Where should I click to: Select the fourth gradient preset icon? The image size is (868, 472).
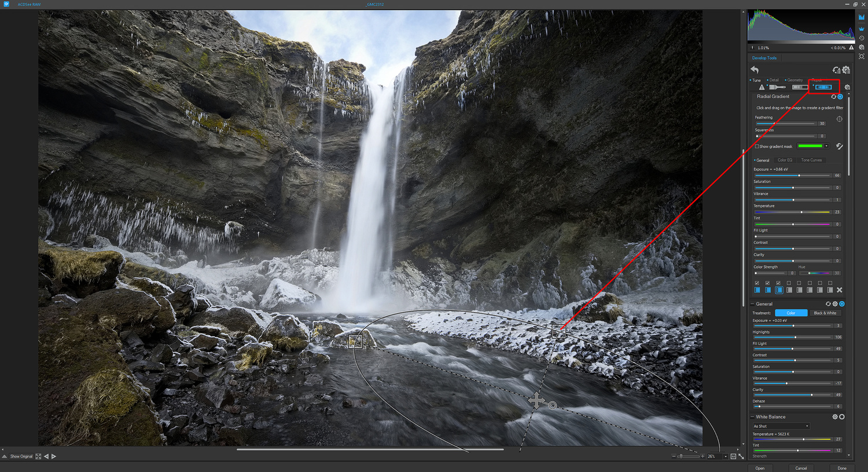[789, 290]
